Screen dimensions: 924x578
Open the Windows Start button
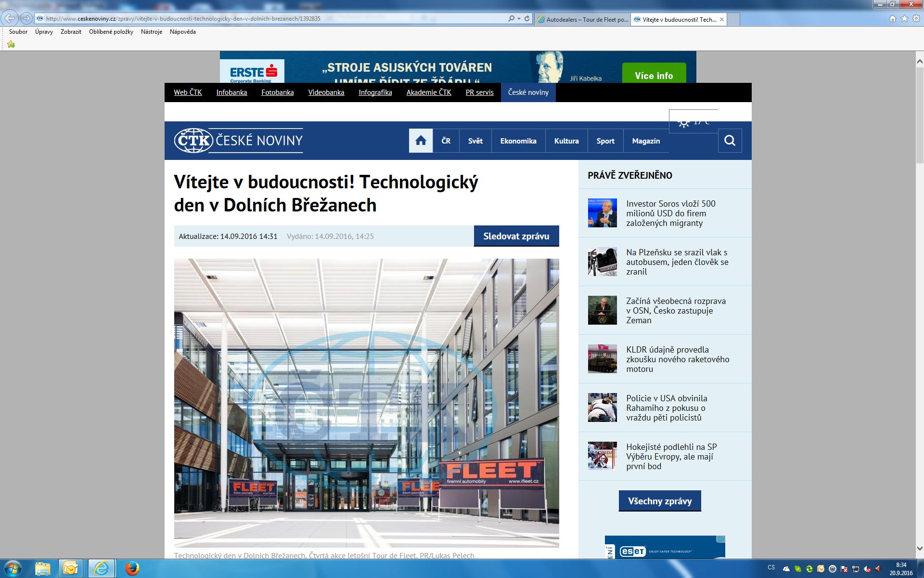[13, 569]
